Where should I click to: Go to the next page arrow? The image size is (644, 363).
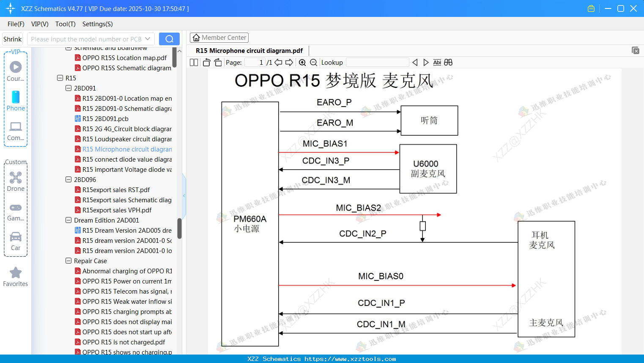[289, 62]
